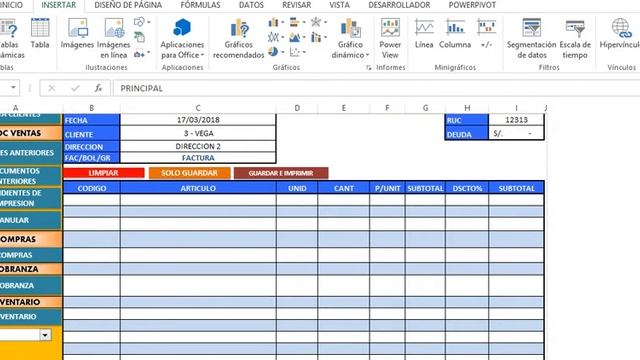This screenshot has height=360, width=640.
Task: Click the teal COBRANZA sidebar button
Action: pyautogui.click(x=31, y=286)
